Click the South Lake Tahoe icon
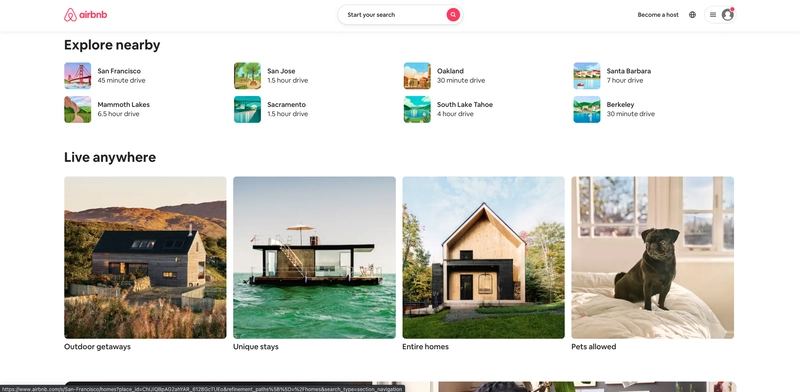This screenshot has width=800, height=392. 417,109
